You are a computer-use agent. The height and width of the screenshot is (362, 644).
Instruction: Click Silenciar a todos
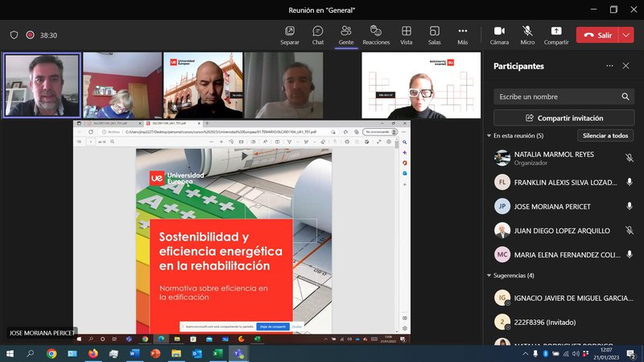click(x=605, y=136)
